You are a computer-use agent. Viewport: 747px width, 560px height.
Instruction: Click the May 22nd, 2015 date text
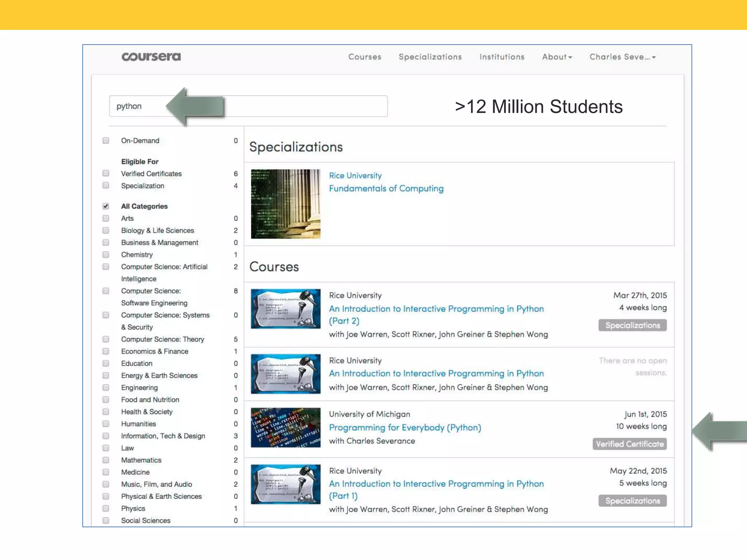[x=638, y=471]
